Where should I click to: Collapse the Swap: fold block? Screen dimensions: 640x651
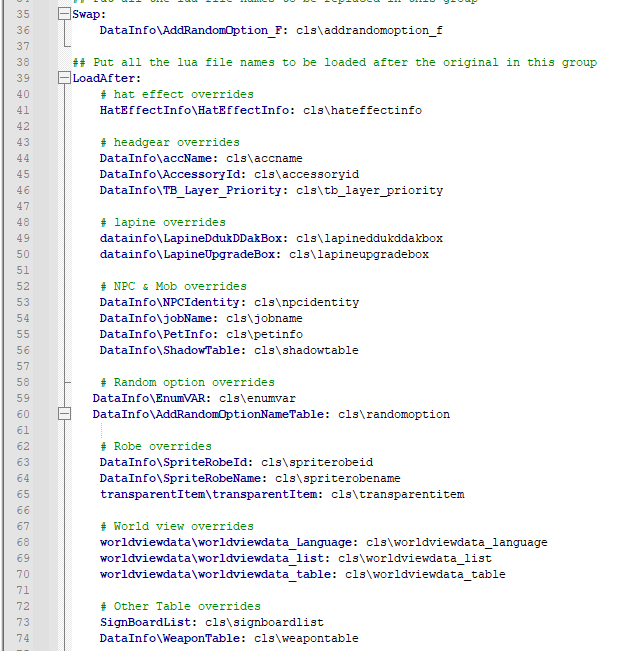(x=65, y=15)
